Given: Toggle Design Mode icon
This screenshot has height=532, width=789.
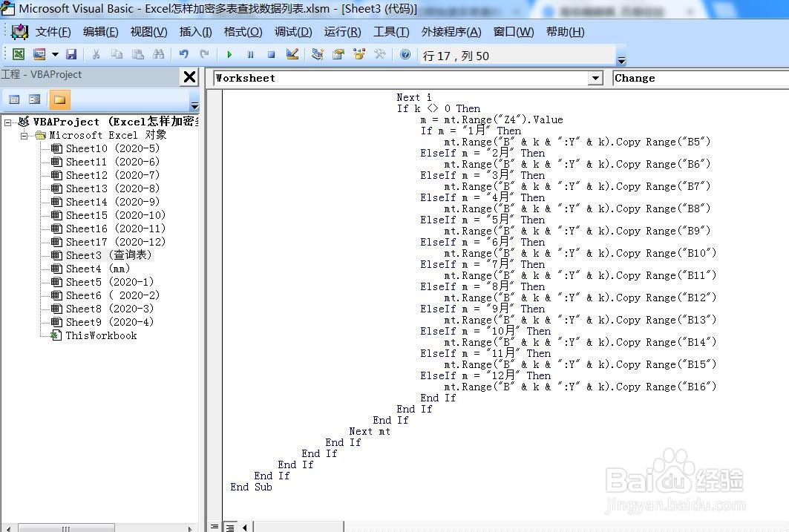Looking at the screenshot, I should [292, 54].
